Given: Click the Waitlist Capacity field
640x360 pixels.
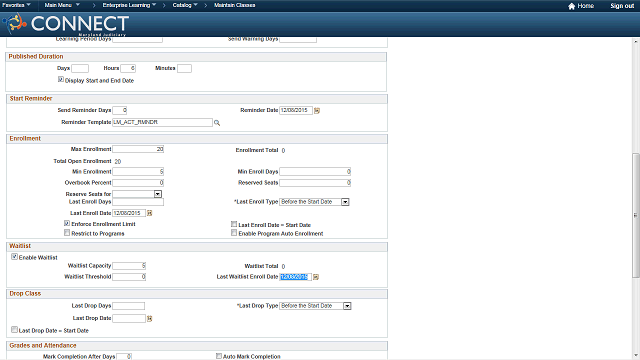Looking at the screenshot, I should 129,266.
